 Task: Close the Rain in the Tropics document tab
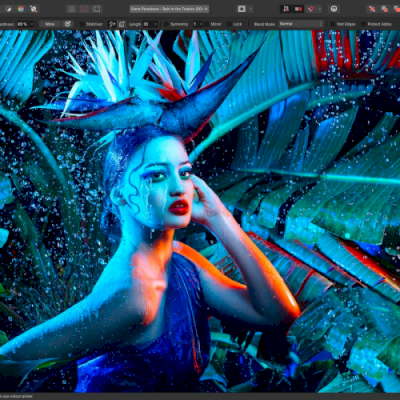206,9
